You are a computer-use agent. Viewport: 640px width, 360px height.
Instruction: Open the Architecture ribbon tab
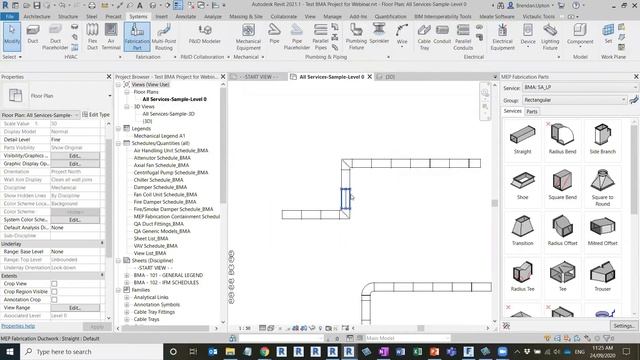pos(37,16)
